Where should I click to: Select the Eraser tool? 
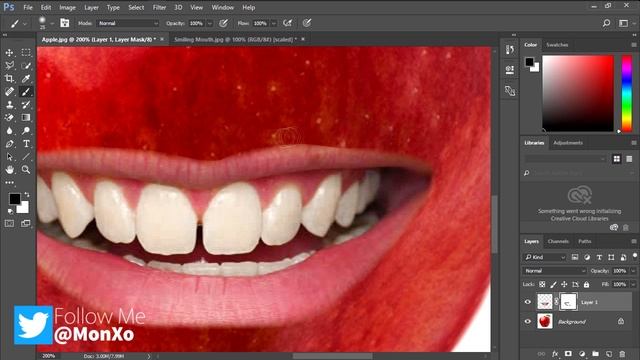pyautogui.click(x=9, y=118)
